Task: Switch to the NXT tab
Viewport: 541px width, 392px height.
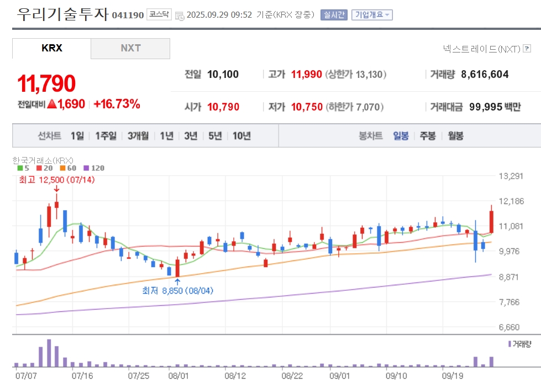Action: (x=130, y=48)
